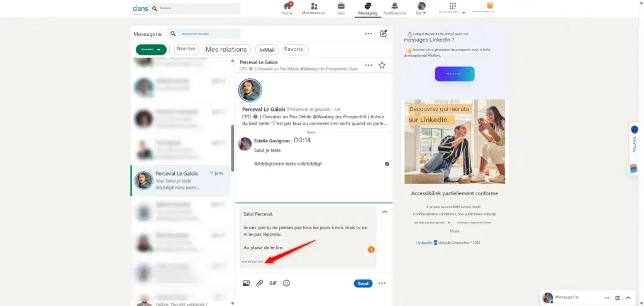Focus the message search field in Messagerie

click(x=204, y=34)
